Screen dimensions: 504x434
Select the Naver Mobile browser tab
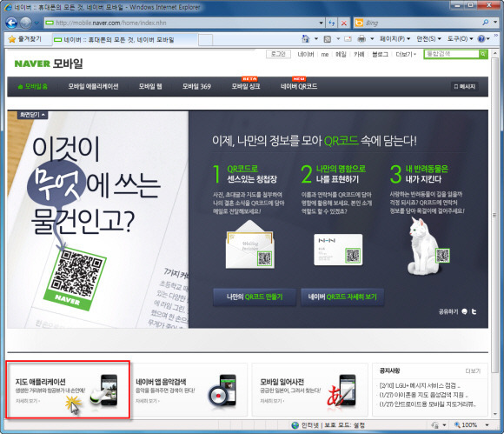click(x=125, y=39)
